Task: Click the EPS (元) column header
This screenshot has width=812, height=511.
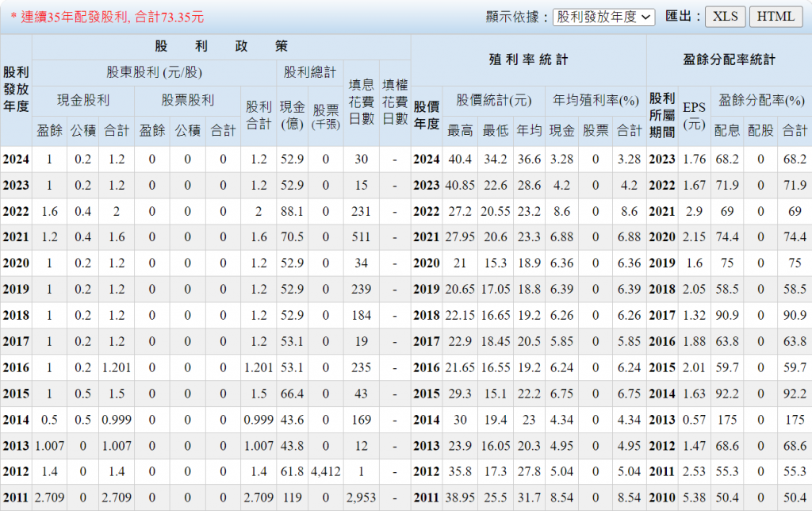Action: pos(694,114)
